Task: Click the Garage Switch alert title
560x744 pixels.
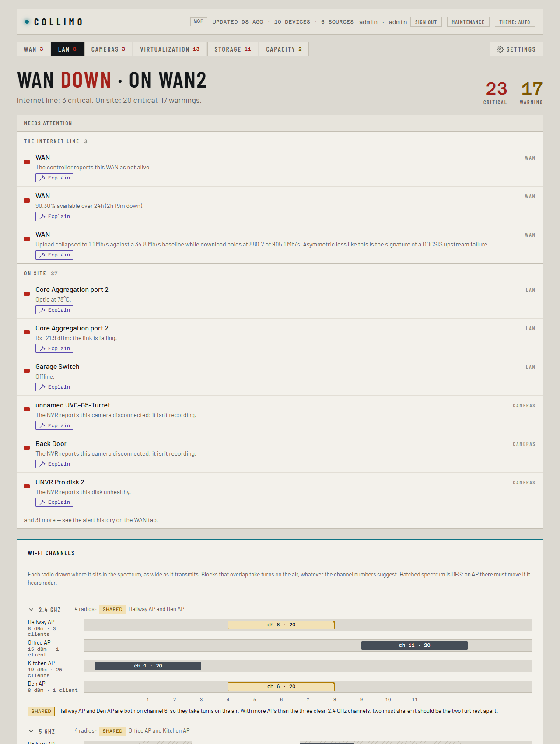Action: click(x=57, y=367)
